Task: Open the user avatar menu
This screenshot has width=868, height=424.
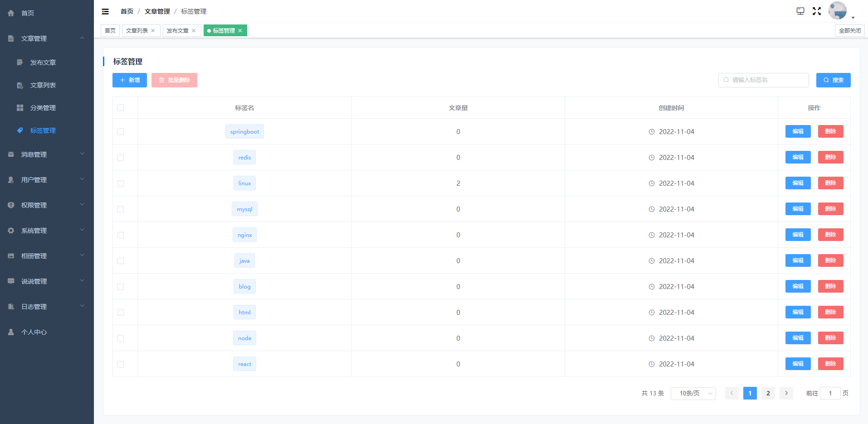Action: [838, 11]
